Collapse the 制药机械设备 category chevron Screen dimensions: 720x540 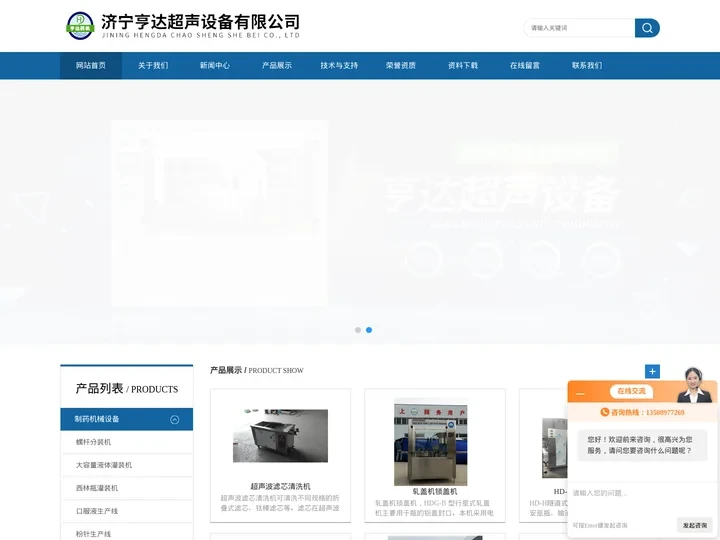pyautogui.click(x=174, y=420)
